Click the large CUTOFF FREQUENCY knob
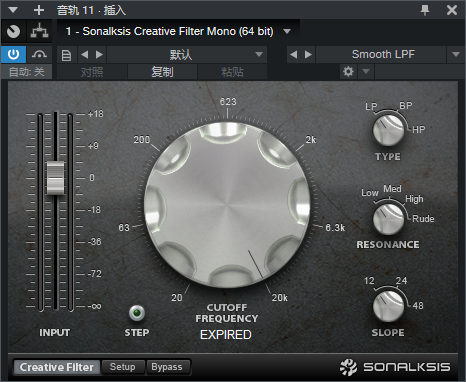 pos(227,204)
